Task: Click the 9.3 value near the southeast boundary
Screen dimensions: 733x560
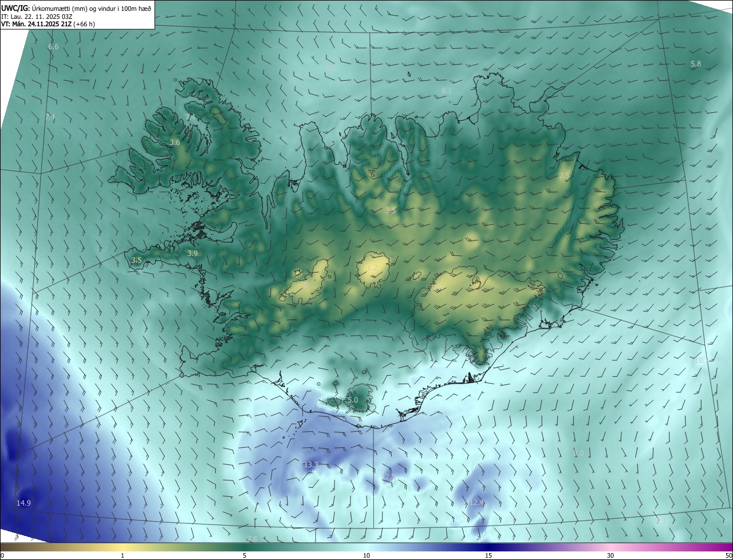Action: (x=660, y=521)
